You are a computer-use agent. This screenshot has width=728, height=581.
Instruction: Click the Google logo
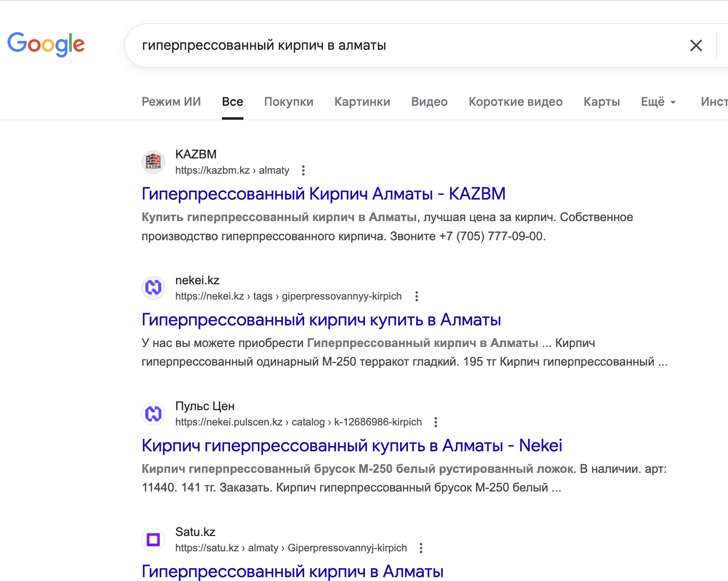(x=46, y=45)
